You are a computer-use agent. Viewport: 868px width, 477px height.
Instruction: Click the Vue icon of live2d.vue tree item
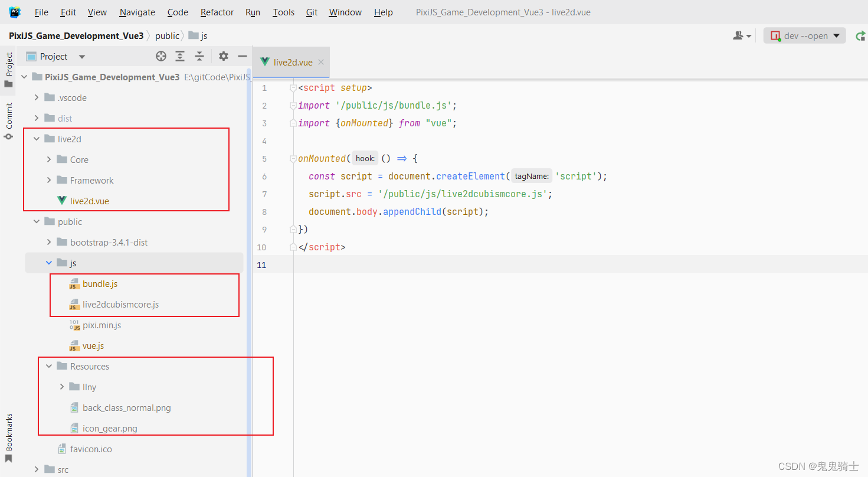click(x=62, y=201)
